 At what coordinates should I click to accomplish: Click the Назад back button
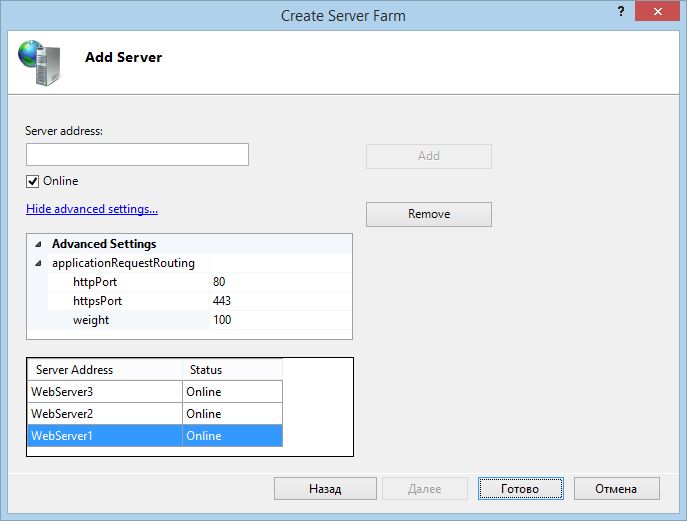click(324, 489)
